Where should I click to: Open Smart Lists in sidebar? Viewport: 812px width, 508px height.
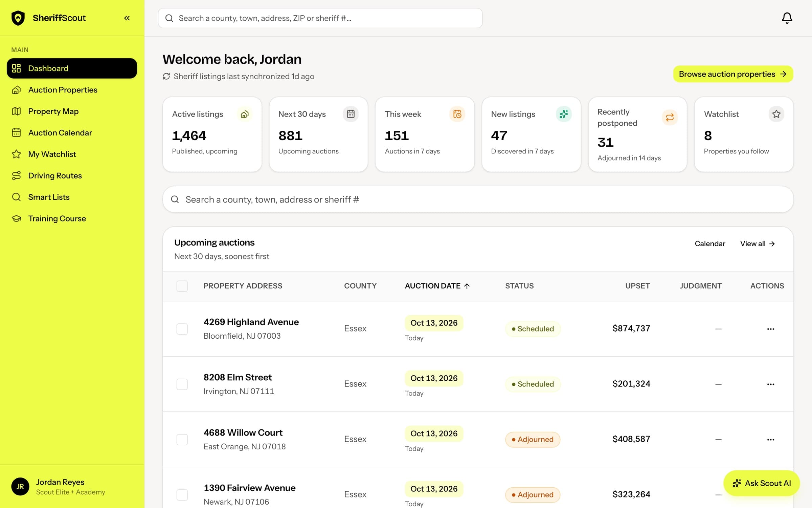(x=72, y=197)
